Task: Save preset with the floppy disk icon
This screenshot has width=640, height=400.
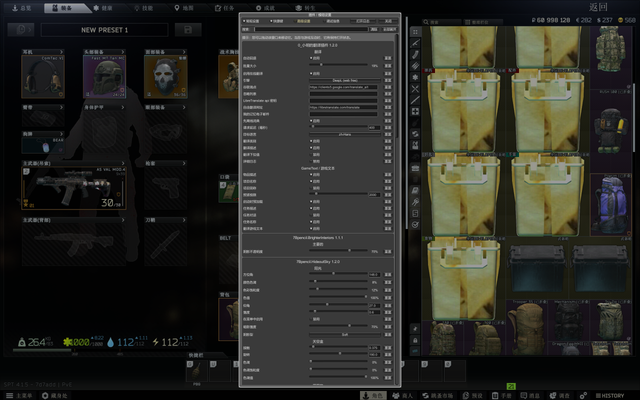Action: (x=188, y=29)
